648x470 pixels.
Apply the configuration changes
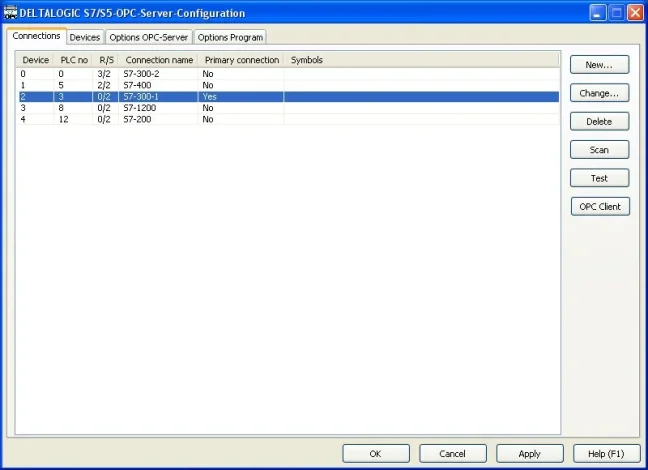[x=530, y=453]
